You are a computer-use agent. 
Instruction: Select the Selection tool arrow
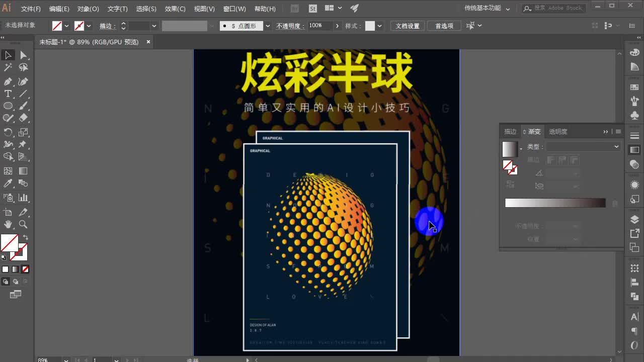coord(8,55)
